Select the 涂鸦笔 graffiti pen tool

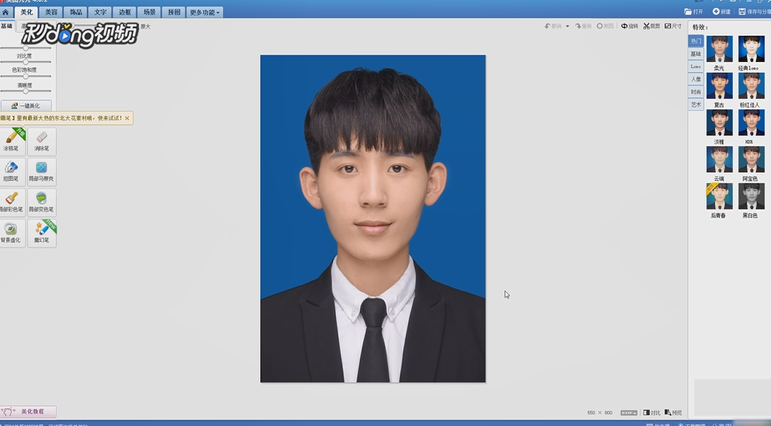11,141
